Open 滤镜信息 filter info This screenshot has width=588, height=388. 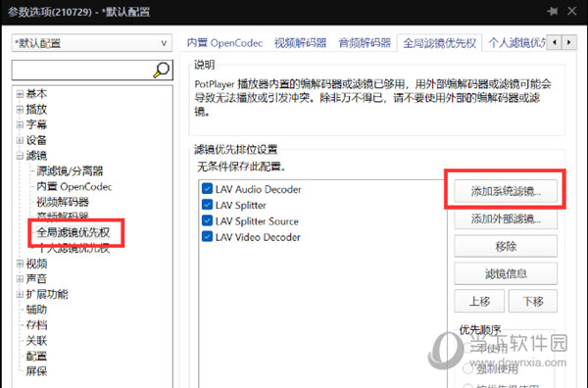pos(506,273)
